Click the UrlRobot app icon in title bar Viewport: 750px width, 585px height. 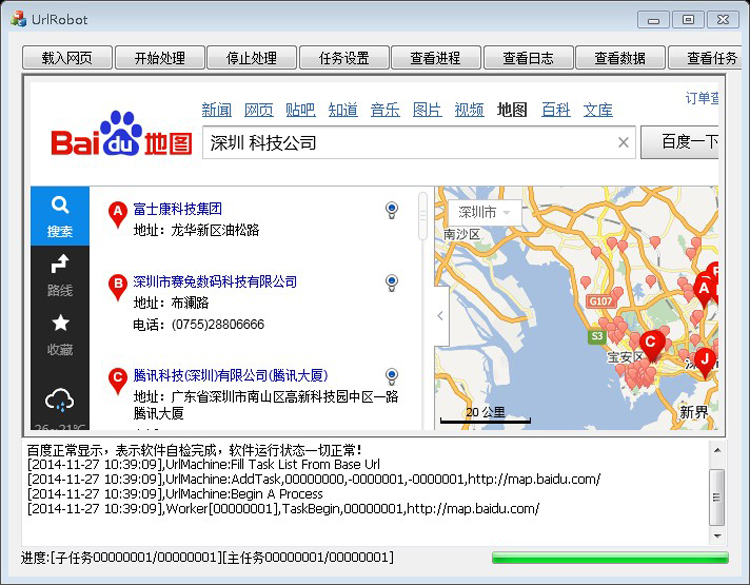pos(18,19)
